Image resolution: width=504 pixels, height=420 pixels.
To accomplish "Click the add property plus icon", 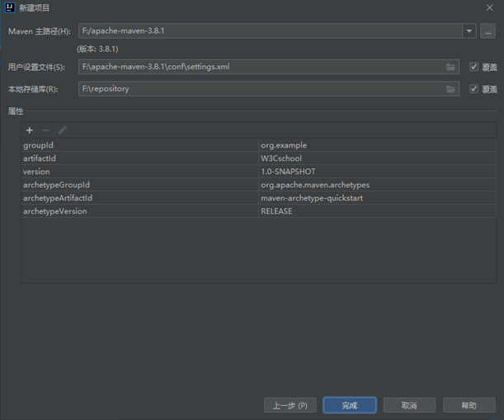I will point(30,130).
